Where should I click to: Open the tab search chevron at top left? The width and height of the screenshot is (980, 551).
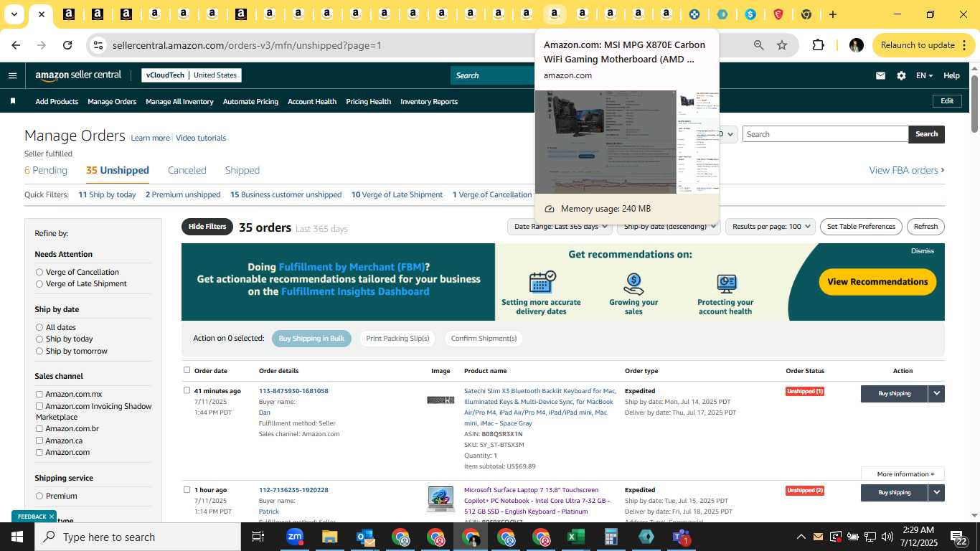14,14
